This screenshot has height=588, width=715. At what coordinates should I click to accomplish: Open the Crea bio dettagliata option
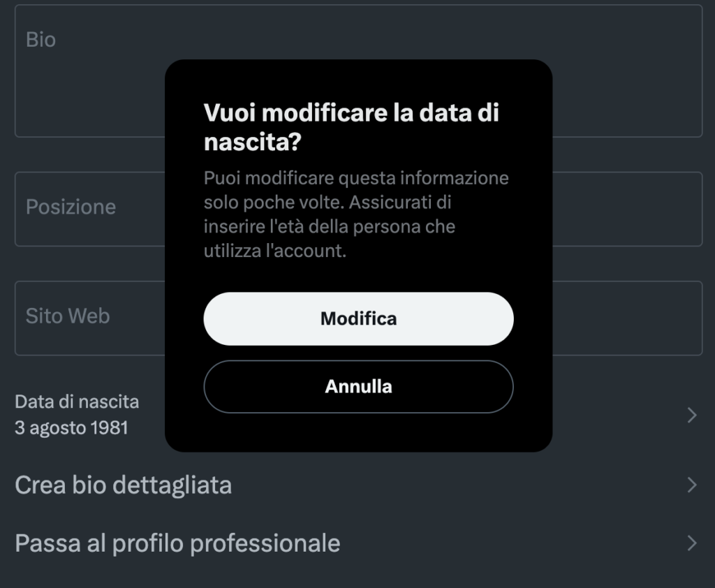pos(123,485)
